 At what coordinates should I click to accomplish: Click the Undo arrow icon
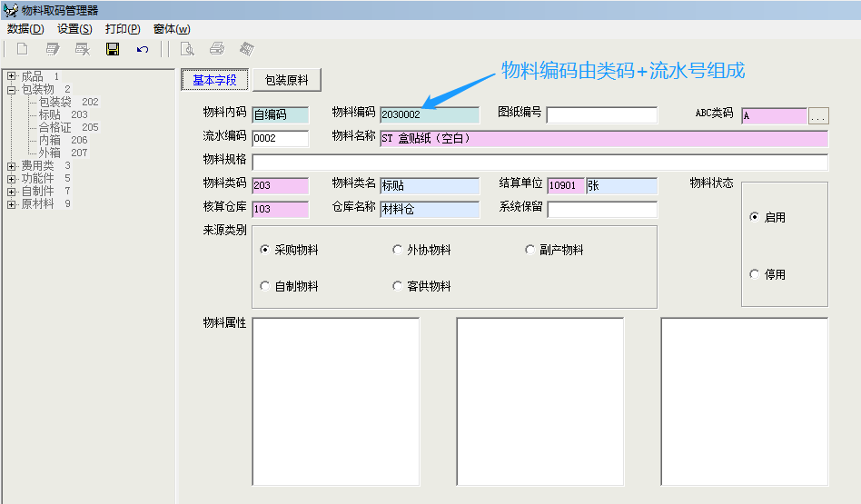(143, 49)
